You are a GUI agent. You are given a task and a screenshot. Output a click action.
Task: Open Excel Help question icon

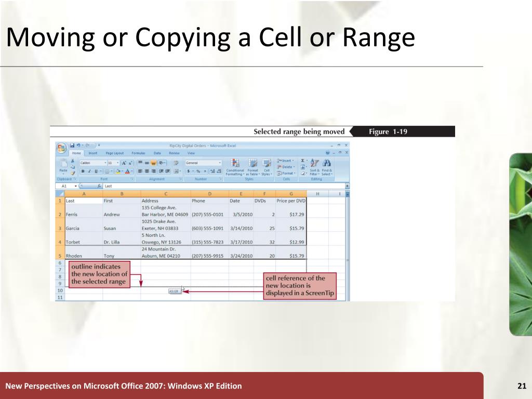(327, 153)
